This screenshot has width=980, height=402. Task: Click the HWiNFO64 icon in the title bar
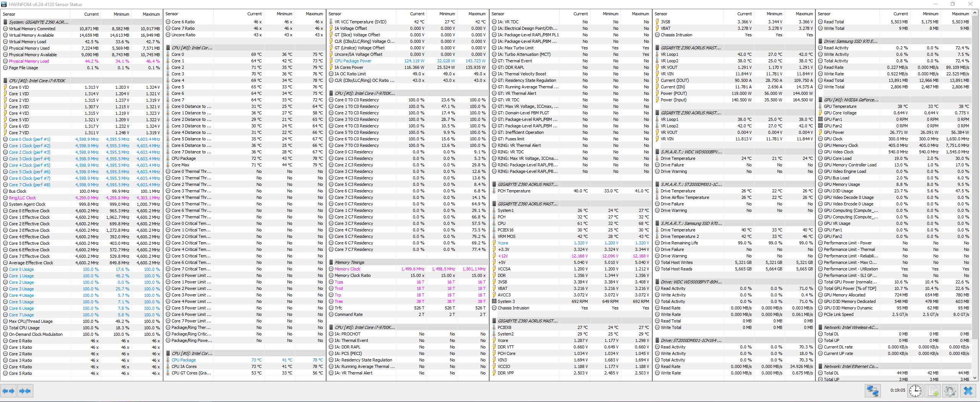[x=4, y=4]
